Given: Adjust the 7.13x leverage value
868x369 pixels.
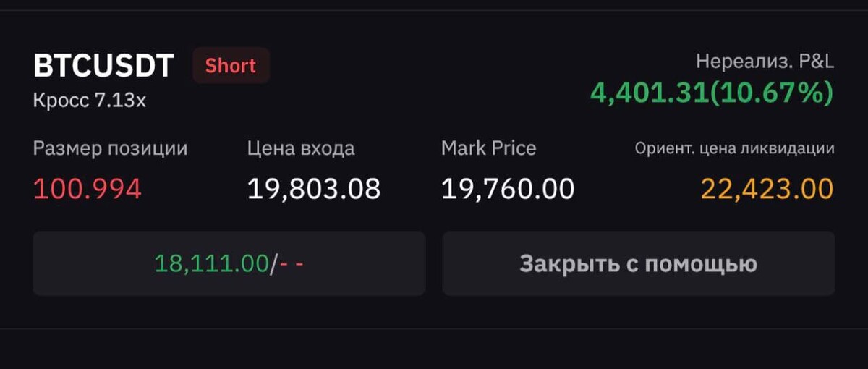Looking at the screenshot, I should tap(120, 100).
